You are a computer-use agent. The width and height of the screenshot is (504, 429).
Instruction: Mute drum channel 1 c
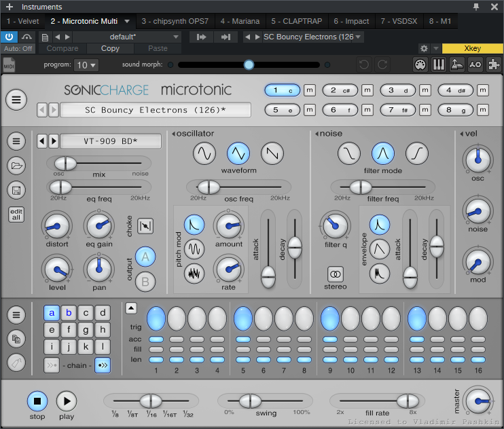310,90
